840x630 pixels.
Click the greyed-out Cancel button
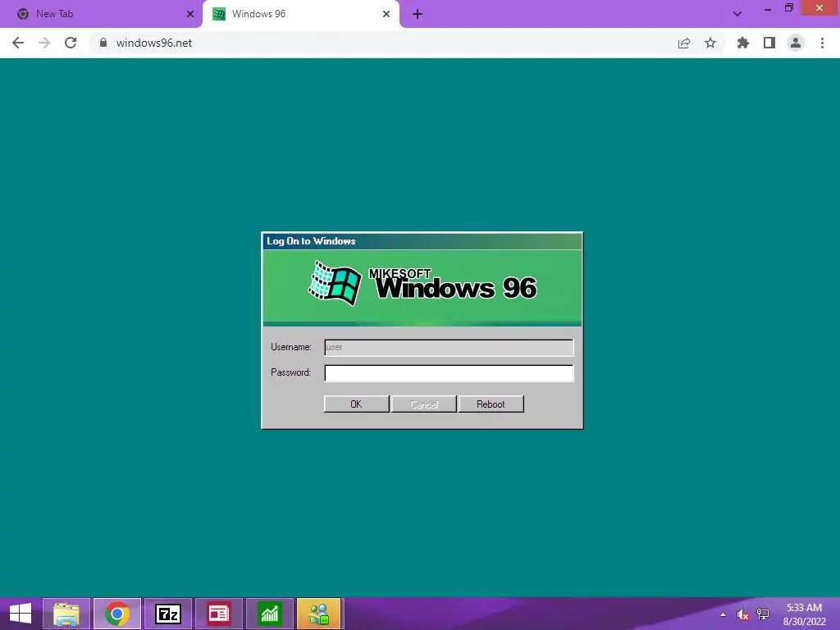click(424, 404)
